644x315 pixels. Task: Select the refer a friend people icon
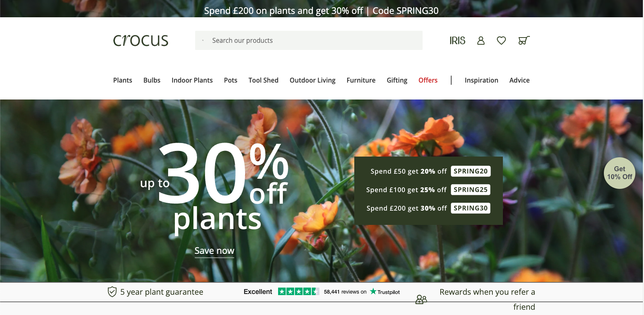tap(421, 299)
